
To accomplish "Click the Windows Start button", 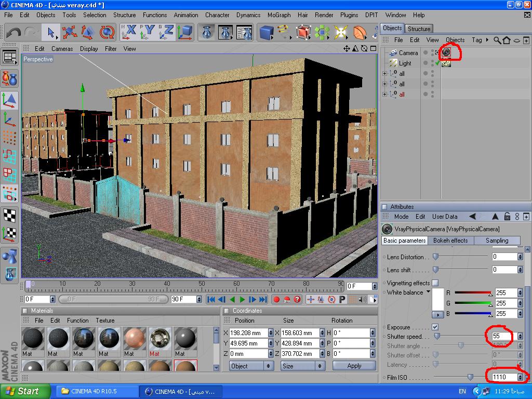I will 25,391.
